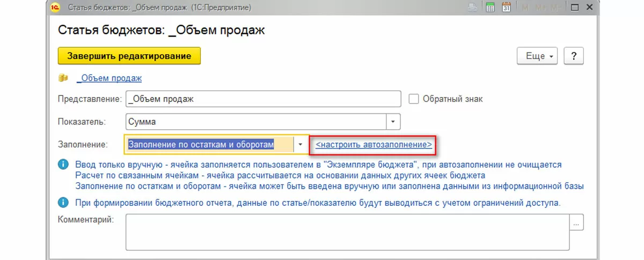Click the M memory button in title bar
The width and height of the screenshot is (644, 260).
pos(524,8)
